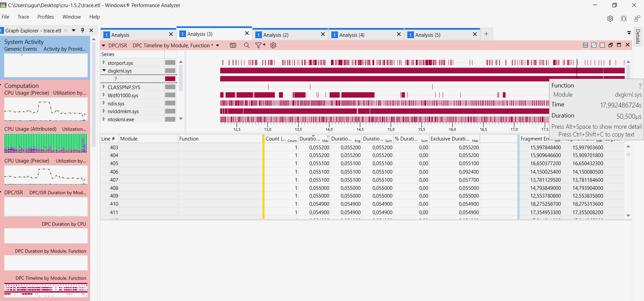Expand Wdf01000.sys series

[x=104, y=95]
